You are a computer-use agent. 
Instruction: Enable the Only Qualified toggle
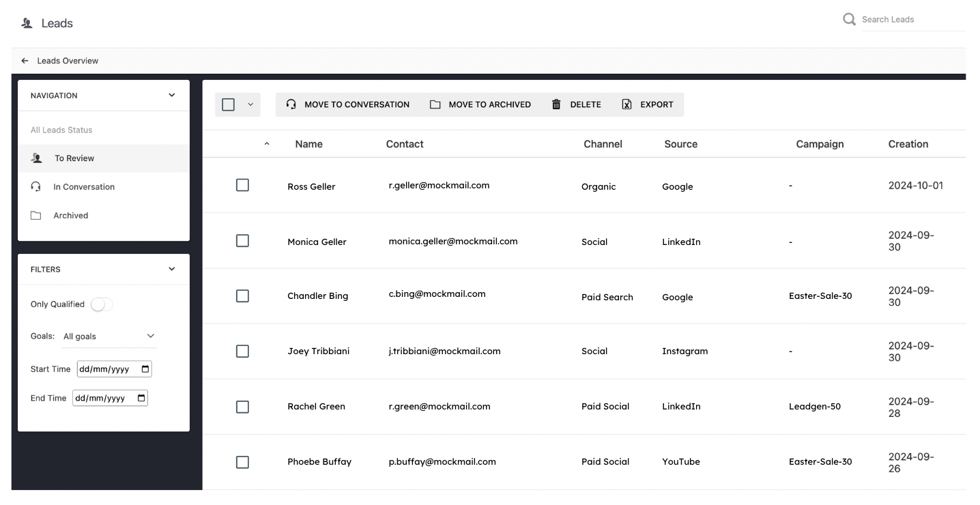[102, 304]
